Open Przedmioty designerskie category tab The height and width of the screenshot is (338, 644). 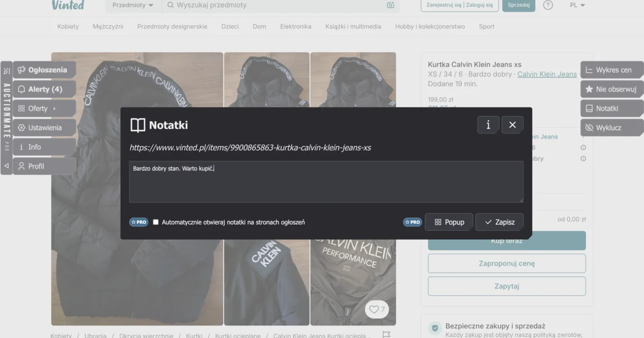(172, 26)
